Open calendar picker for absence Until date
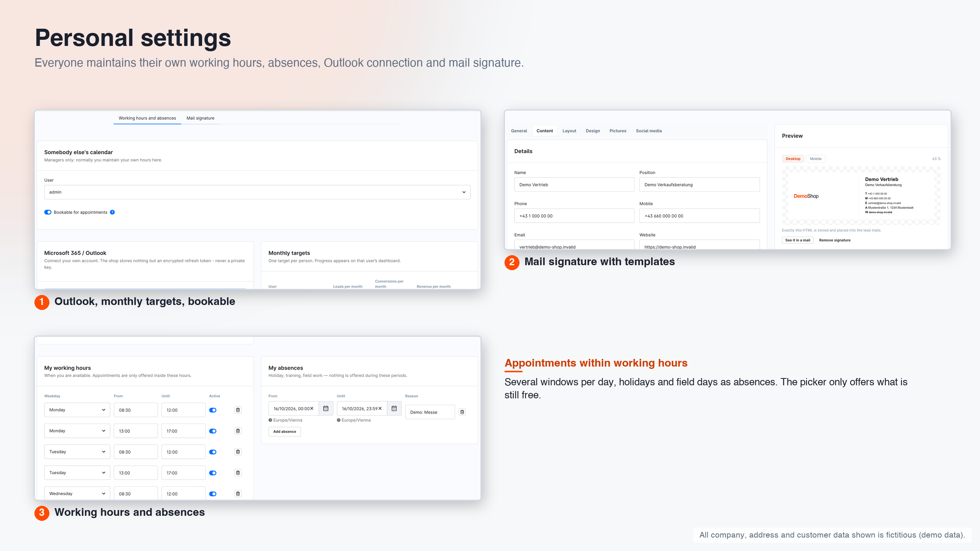 pyautogui.click(x=394, y=409)
